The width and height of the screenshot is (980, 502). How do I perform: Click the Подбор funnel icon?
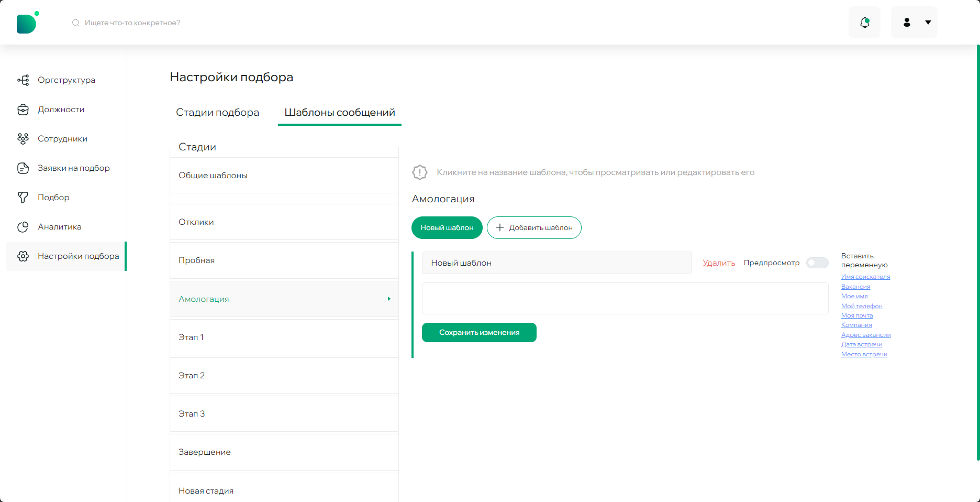23,198
